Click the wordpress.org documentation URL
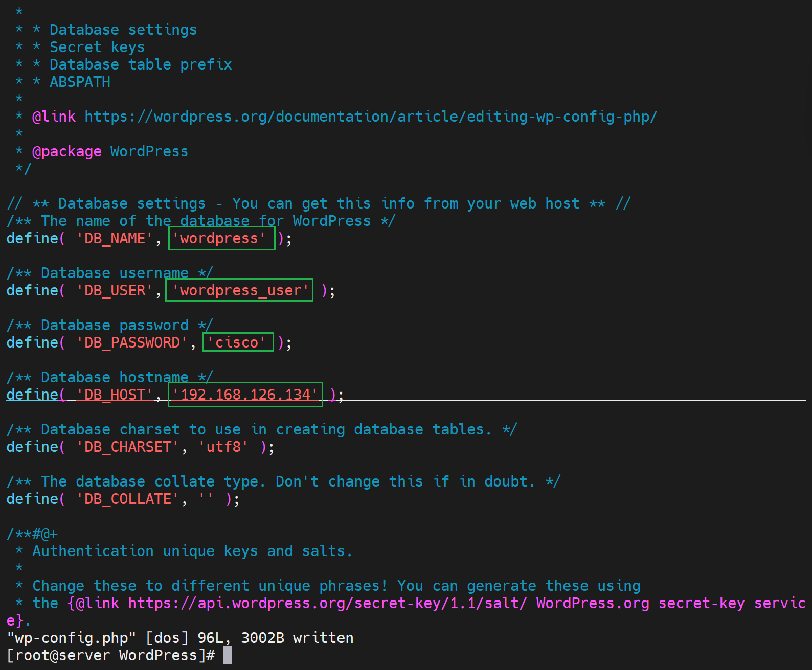This screenshot has width=812, height=670. [x=370, y=117]
